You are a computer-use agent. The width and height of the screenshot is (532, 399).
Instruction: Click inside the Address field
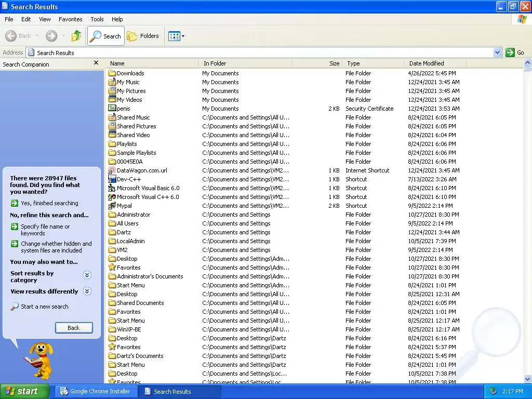pos(260,52)
